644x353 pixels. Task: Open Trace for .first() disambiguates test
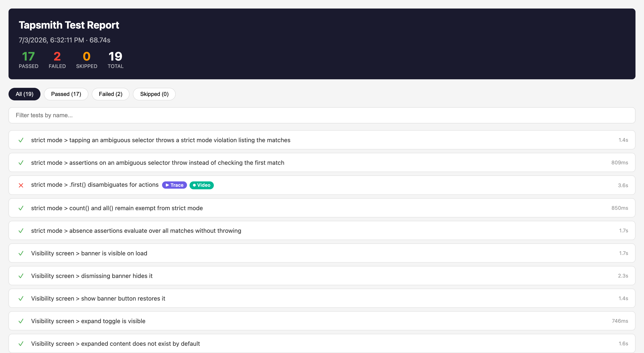point(174,185)
